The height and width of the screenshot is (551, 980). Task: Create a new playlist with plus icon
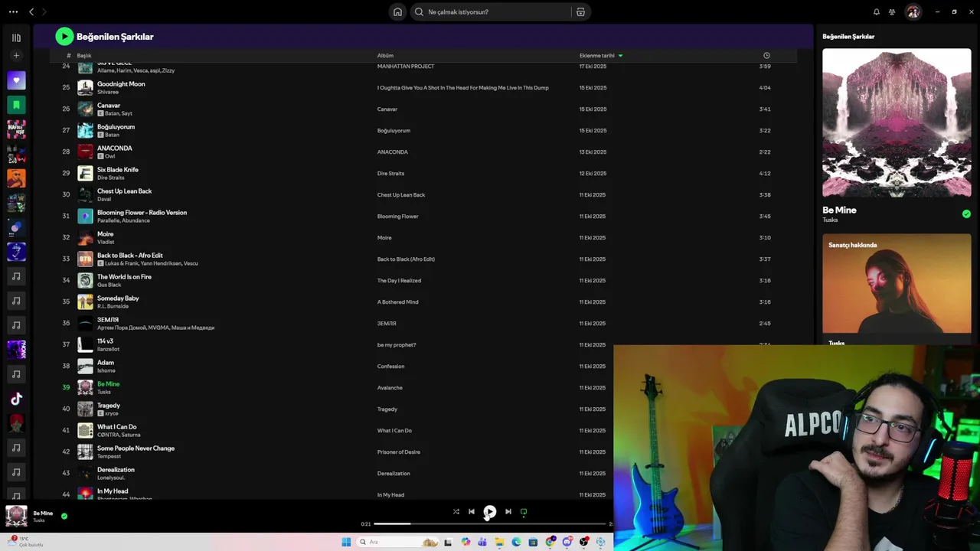[x=16, y=55]
